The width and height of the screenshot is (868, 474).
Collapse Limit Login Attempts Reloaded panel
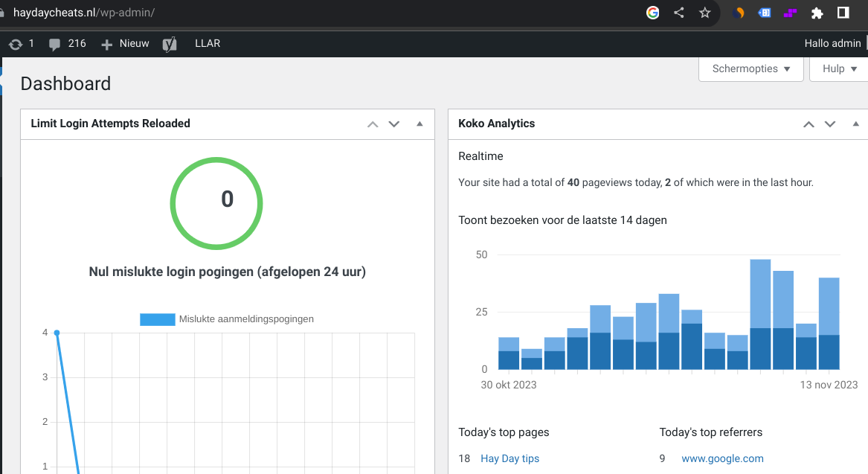[x=419, y=124]
